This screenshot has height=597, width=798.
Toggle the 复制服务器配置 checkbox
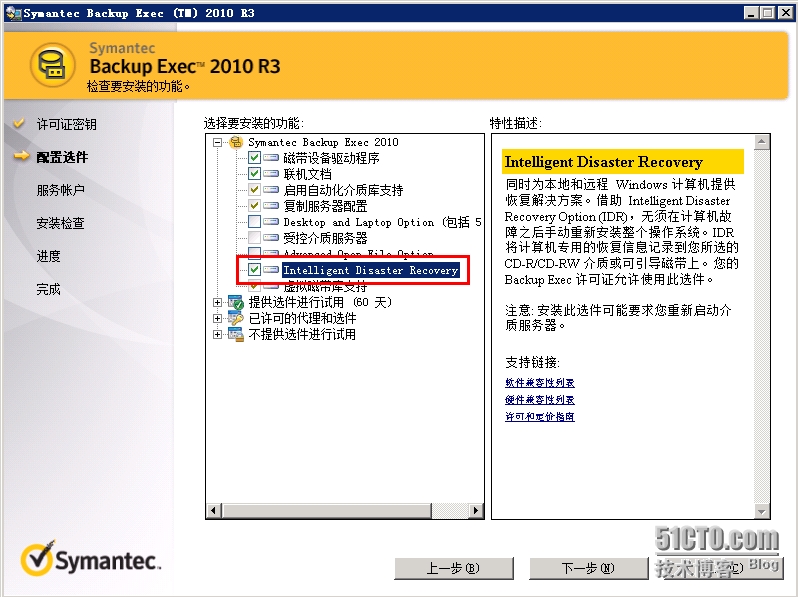point(254,206)
